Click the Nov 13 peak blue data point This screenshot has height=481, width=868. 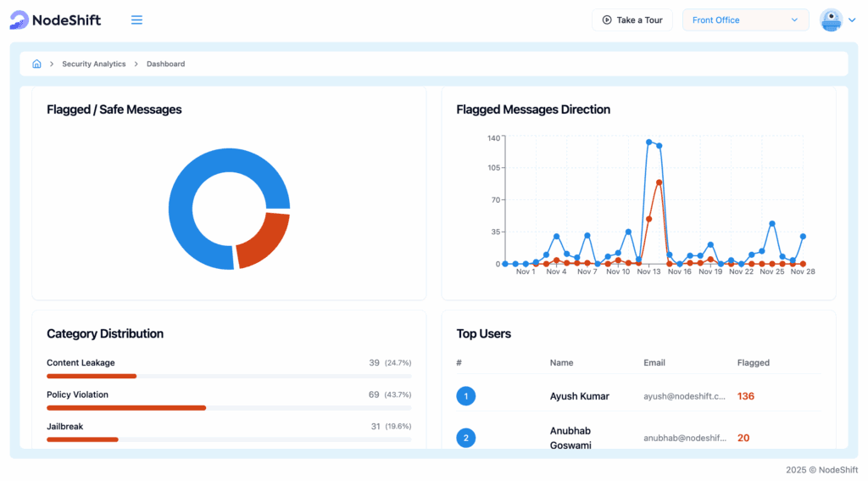[x=648, y=143]
